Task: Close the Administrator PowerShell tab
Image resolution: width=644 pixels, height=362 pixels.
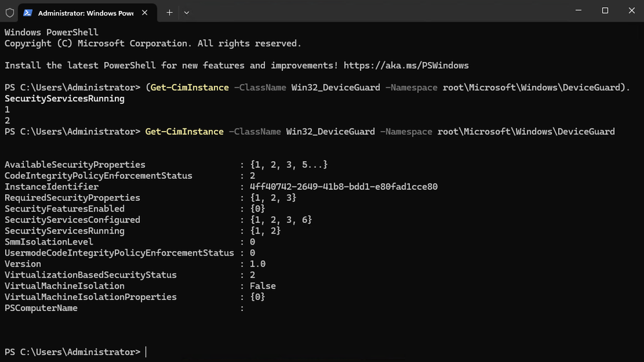Action: [146, 12]
